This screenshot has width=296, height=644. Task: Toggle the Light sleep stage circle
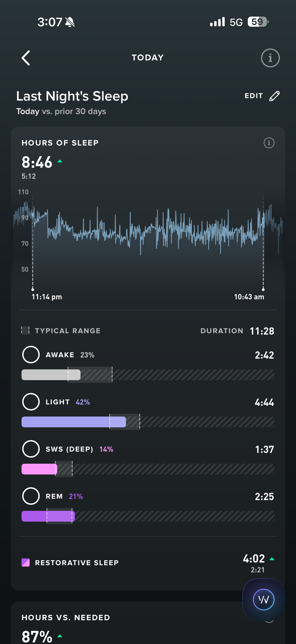(x=31, y=402)
